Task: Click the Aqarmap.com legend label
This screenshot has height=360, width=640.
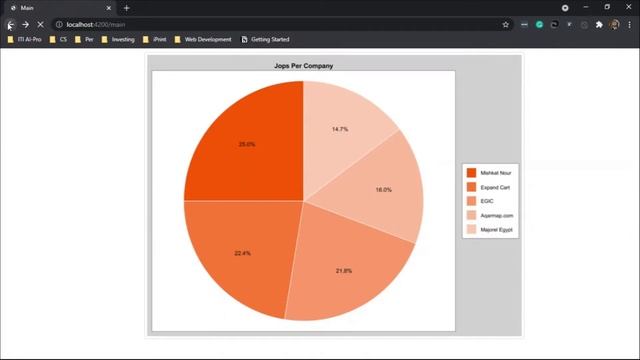Action: point(497,216)
